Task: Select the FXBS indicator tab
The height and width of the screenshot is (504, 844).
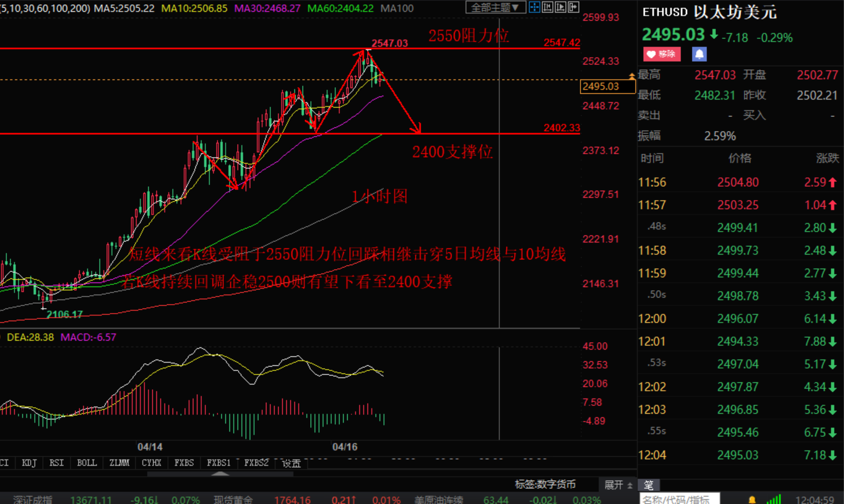Action: click(x=184, y=463)
